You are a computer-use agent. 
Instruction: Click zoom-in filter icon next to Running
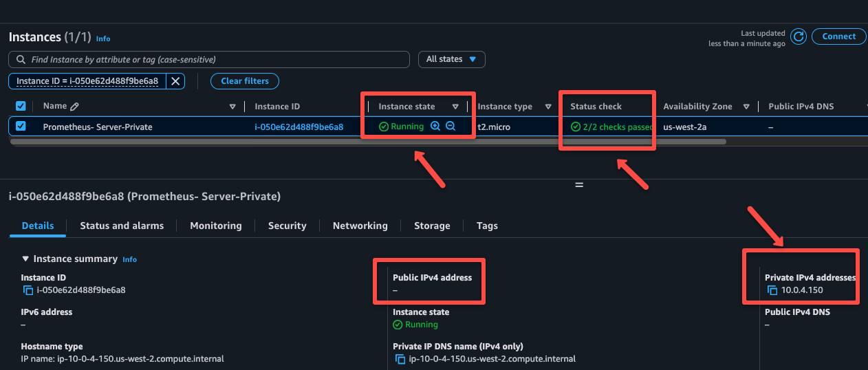click(x=435, y=126)
